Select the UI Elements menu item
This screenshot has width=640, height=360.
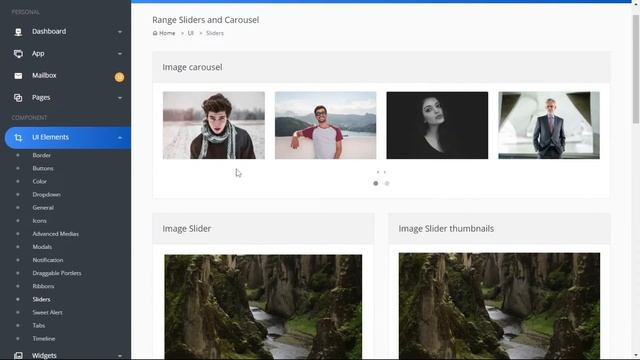(x=68, y=138)
